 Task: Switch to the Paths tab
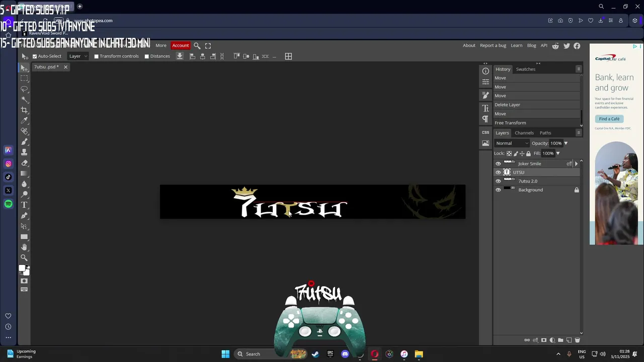point(545,133)
